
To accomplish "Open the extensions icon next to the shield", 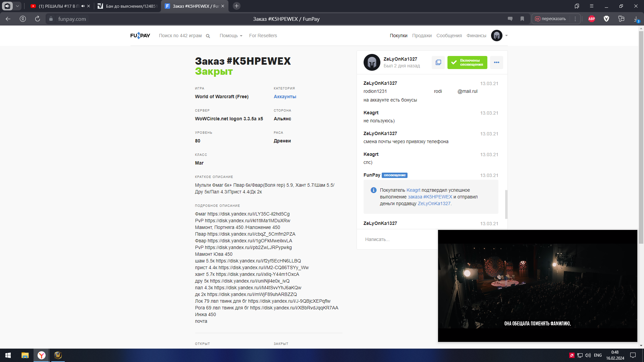I will tap(621, 19).
